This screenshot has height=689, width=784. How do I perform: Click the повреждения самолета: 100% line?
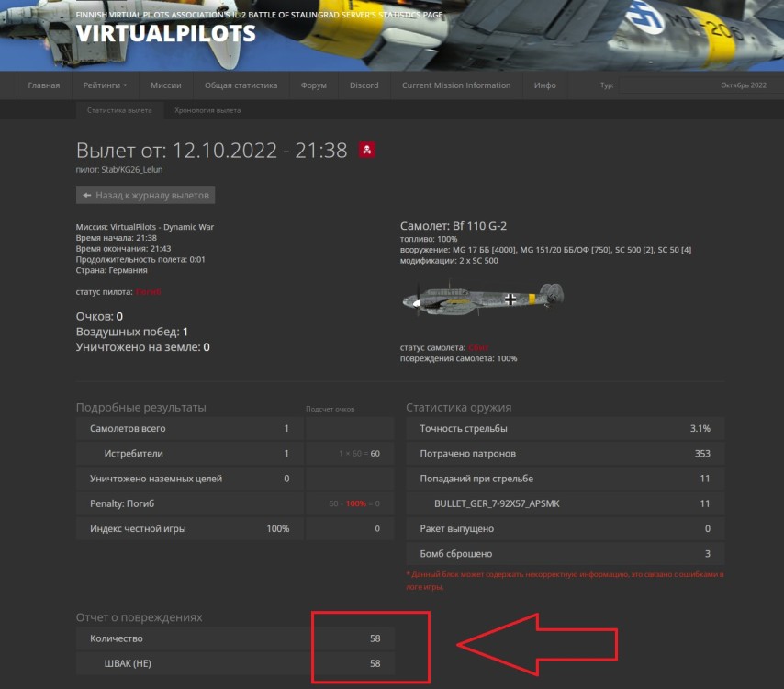coord(458,358)
